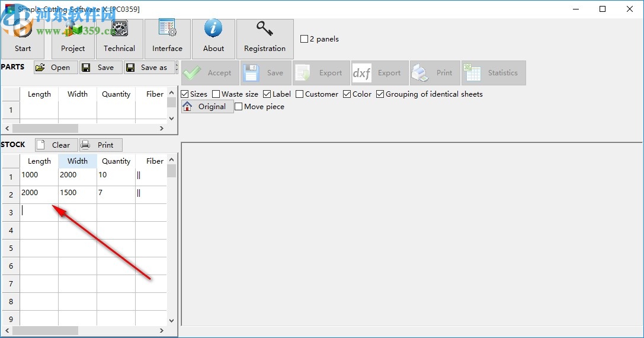Click parts table scroll right arrow
644x338 pixels.
162,128
